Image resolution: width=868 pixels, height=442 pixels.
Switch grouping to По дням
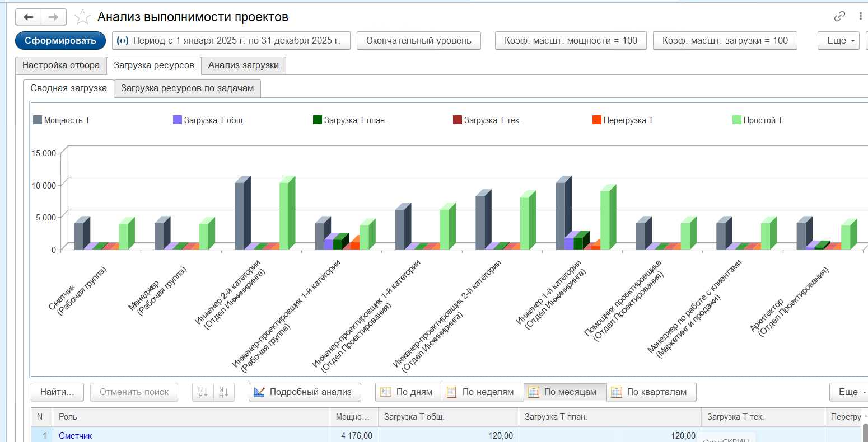tap(408, 392)
